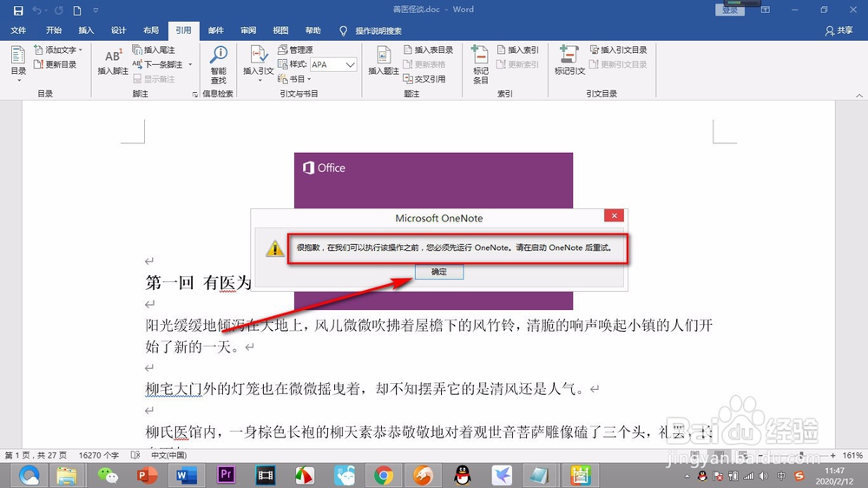This screenshot has height=488, width=868.
Task: Click the Insert Caption icon
Action: coord(384,55)
